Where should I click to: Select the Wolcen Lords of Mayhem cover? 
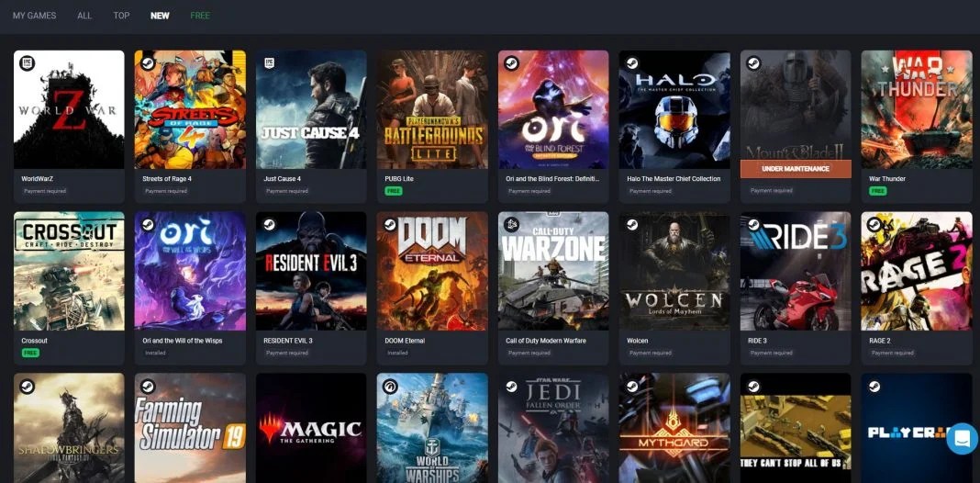click(674, 271)
